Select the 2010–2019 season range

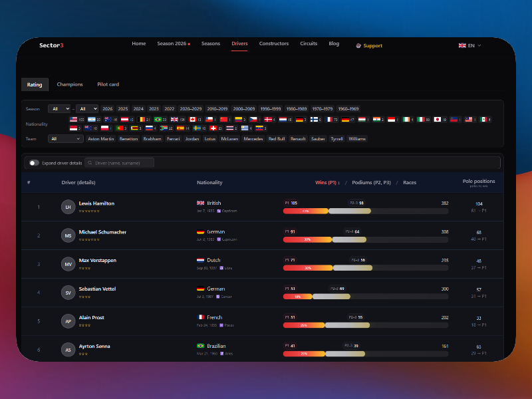click(217, 108)
